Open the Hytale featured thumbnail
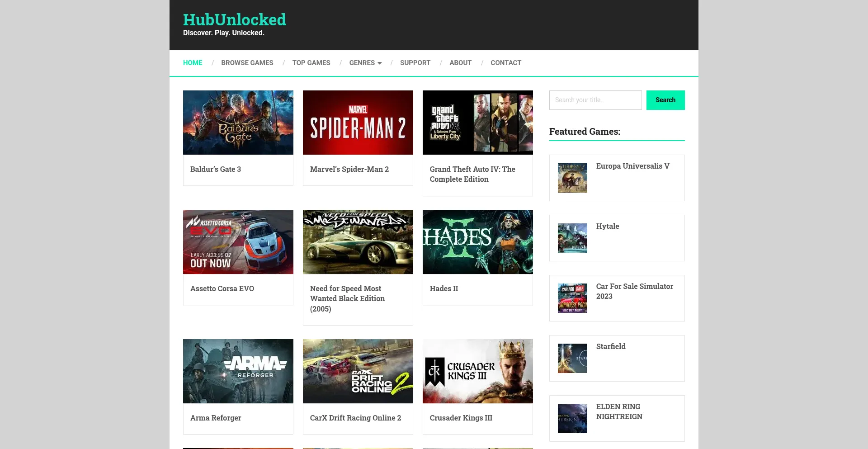This screenshot has height=449, width=868. [572, 238]
